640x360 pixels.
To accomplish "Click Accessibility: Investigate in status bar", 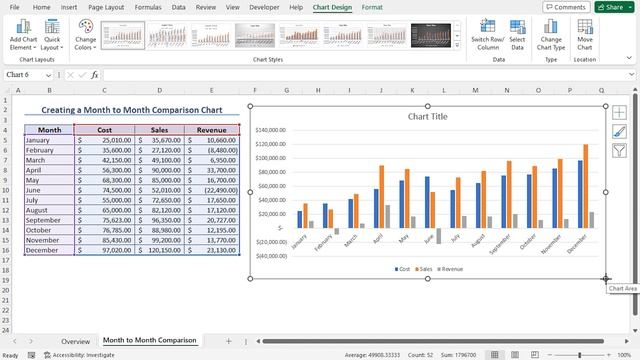I will point(80,355).
